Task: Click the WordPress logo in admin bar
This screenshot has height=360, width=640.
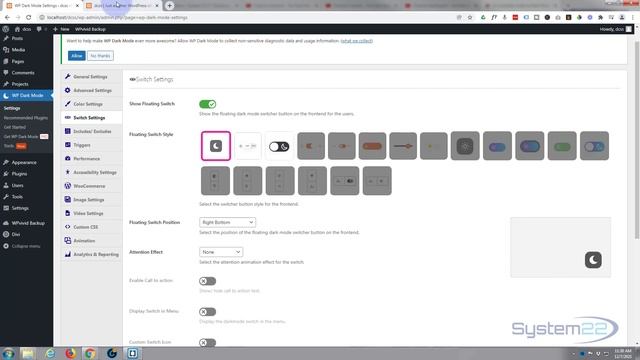Action: pos(6,29)
